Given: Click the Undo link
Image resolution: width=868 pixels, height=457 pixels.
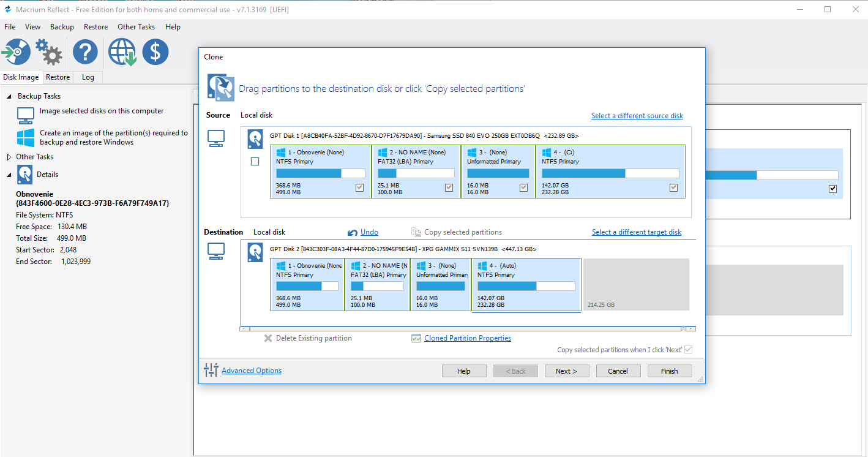Looking at the screenshot, I should [x=369, y=232].
